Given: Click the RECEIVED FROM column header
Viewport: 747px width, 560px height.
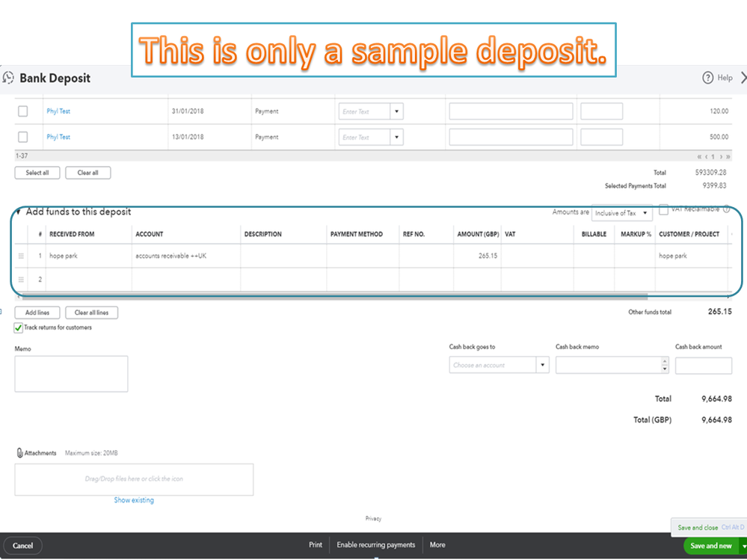Looking at the screenshot, I should [x=72, y=234].
